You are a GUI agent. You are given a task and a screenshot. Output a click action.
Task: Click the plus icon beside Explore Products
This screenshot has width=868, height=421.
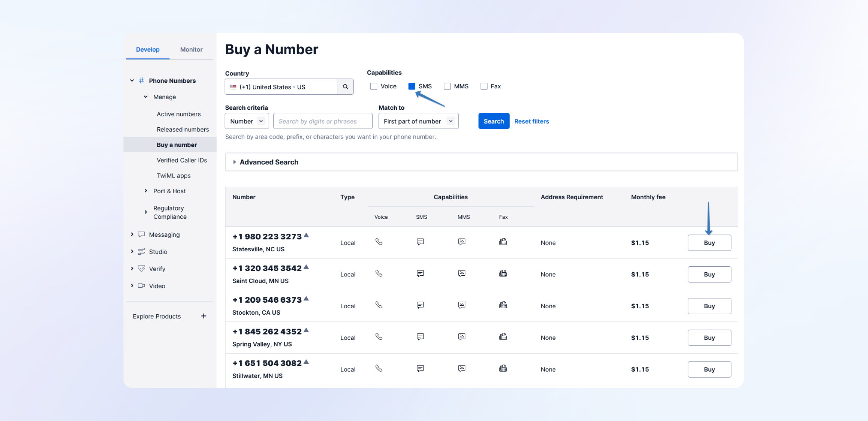(x=204, y=316)
